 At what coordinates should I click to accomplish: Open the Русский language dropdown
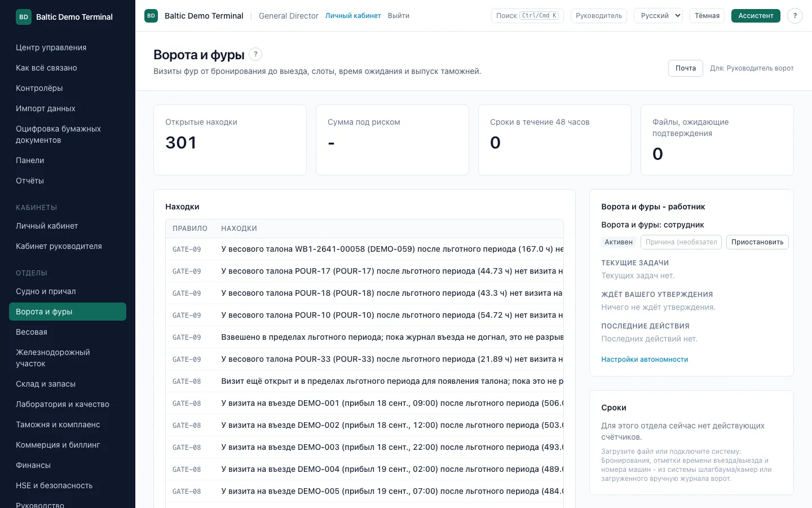(658, 16)
